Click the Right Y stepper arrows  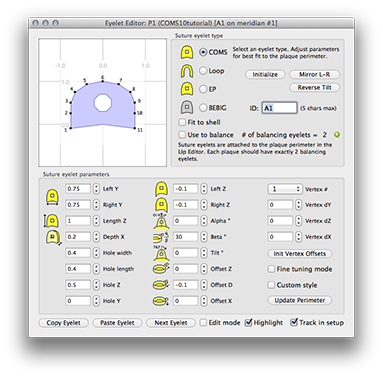[x=96, y=205]
